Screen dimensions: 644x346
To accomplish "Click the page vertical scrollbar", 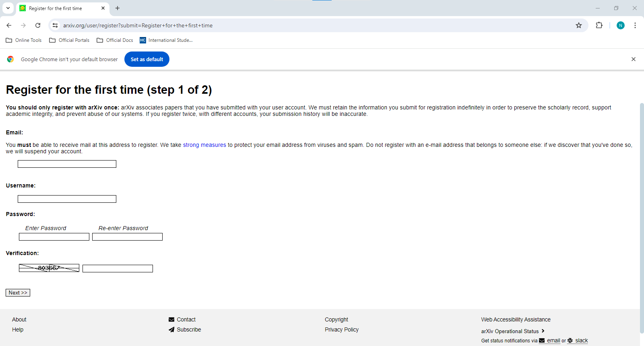I will (642, 218).
